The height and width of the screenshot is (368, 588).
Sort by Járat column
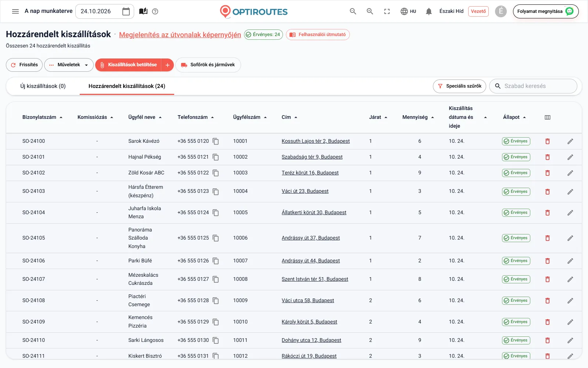378,117
